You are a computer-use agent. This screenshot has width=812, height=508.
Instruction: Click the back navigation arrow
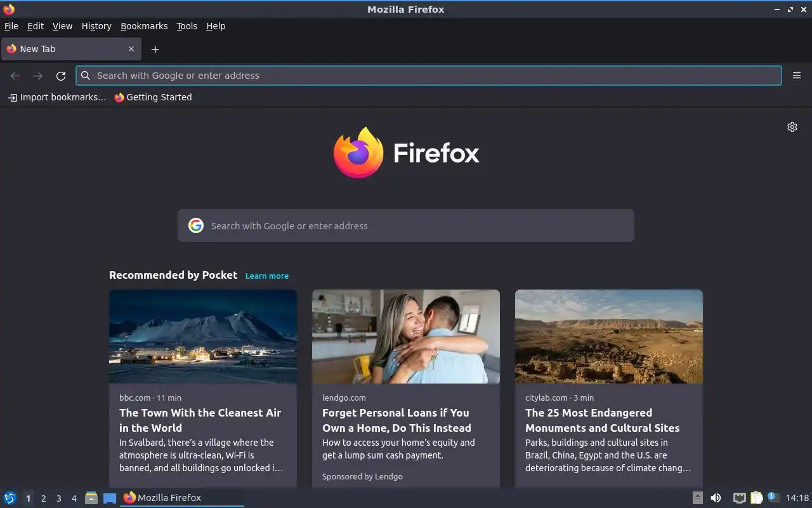(x=15, y=76)
